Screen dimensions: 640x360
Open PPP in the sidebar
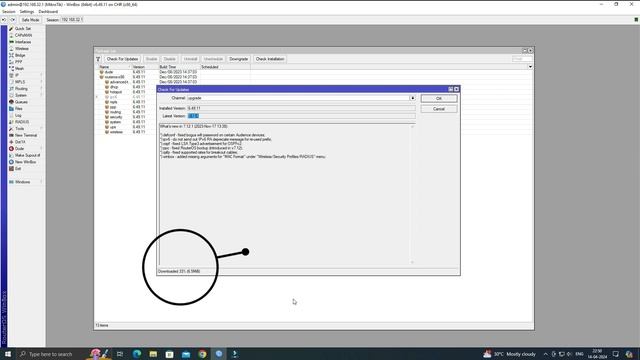coord(18,62)
